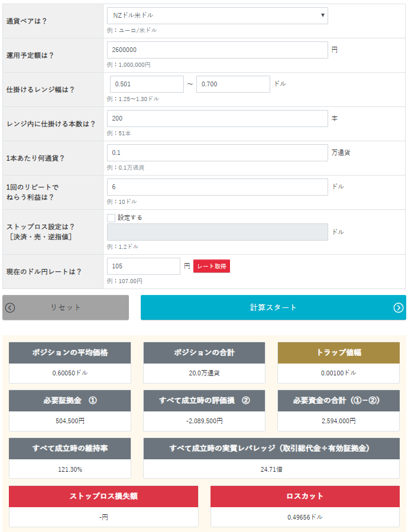Click the 必要資金の合計 result value 2,594,000円
Image resolution: width=408 pixels, height=532 pixels.
pyautogui.click(x=338, y=421)
